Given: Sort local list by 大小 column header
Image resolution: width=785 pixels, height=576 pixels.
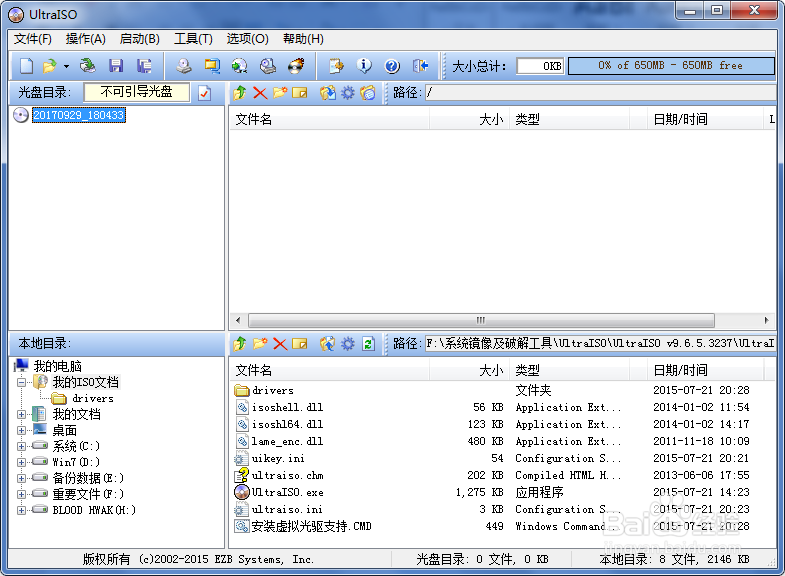Looking at the screenshot, I should [470, 370].
